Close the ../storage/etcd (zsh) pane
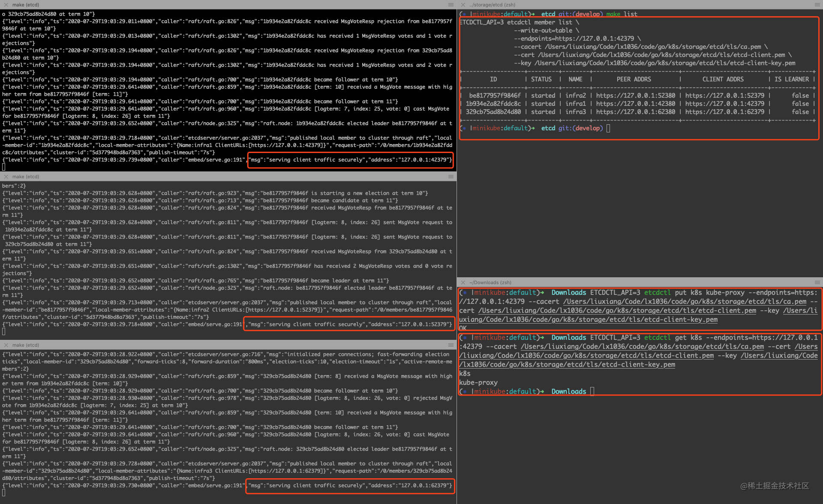The image size is (823, 504). click(x=463, y=5)
